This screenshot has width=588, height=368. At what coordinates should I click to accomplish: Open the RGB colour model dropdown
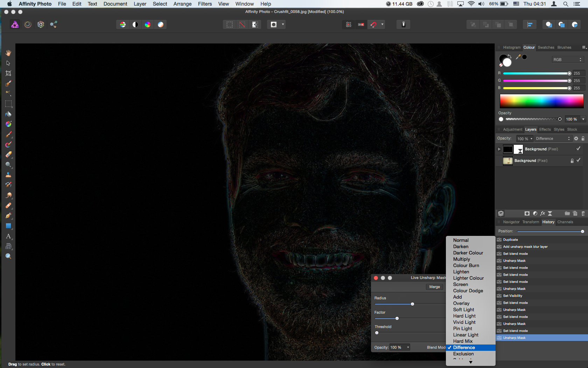click(x=567, y=60)
